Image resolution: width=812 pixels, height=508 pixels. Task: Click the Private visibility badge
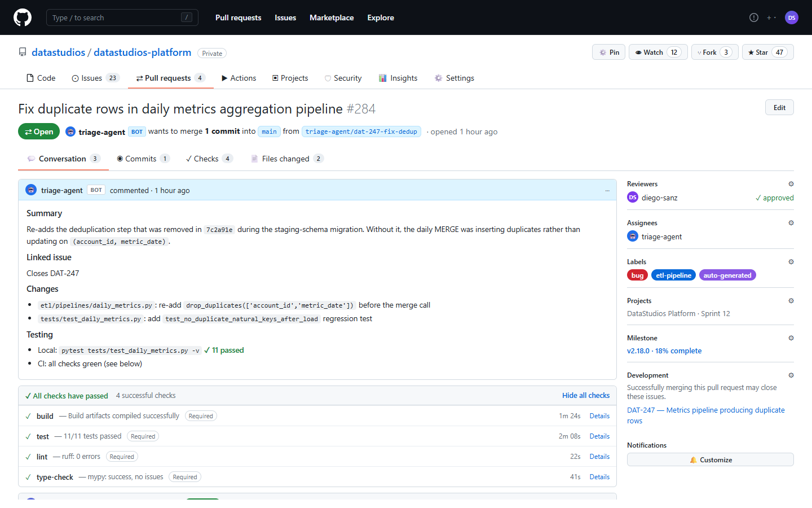pos(212,53)
